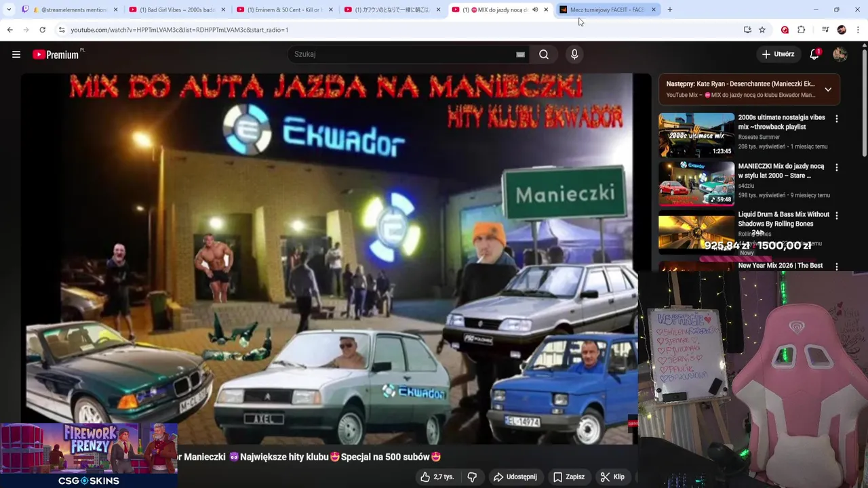The image size is (868, 488).
Task: Open the extensions puzzle icon
Action: pos(802,30)
